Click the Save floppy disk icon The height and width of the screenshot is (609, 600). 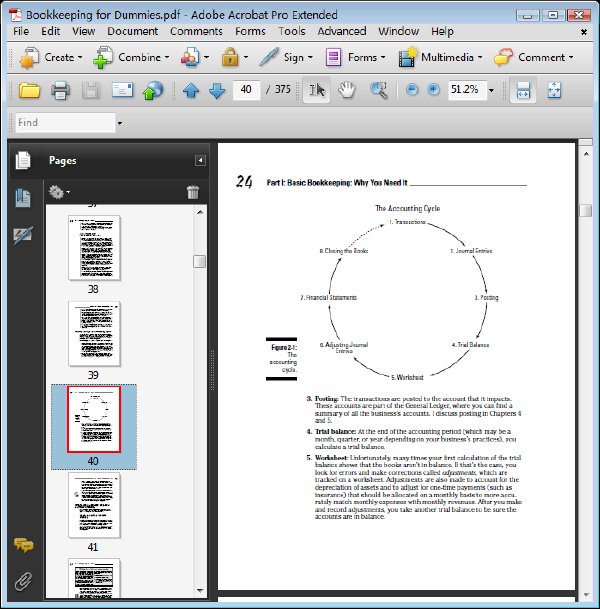(90, 90)
